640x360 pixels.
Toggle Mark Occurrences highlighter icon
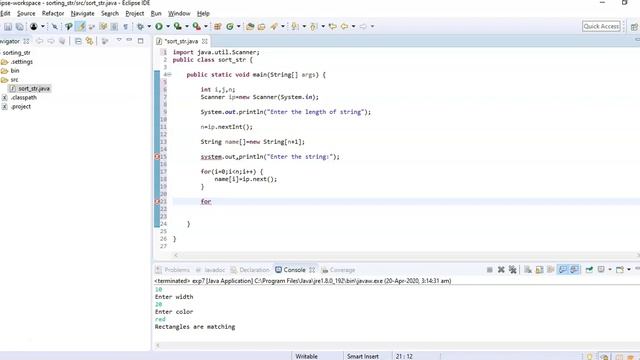pos(80,27)
